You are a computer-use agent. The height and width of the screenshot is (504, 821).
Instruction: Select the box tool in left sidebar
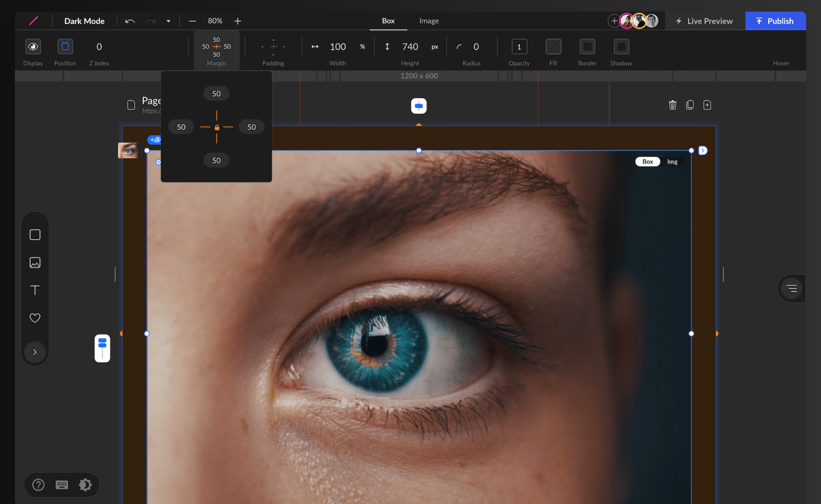(35, 235)
